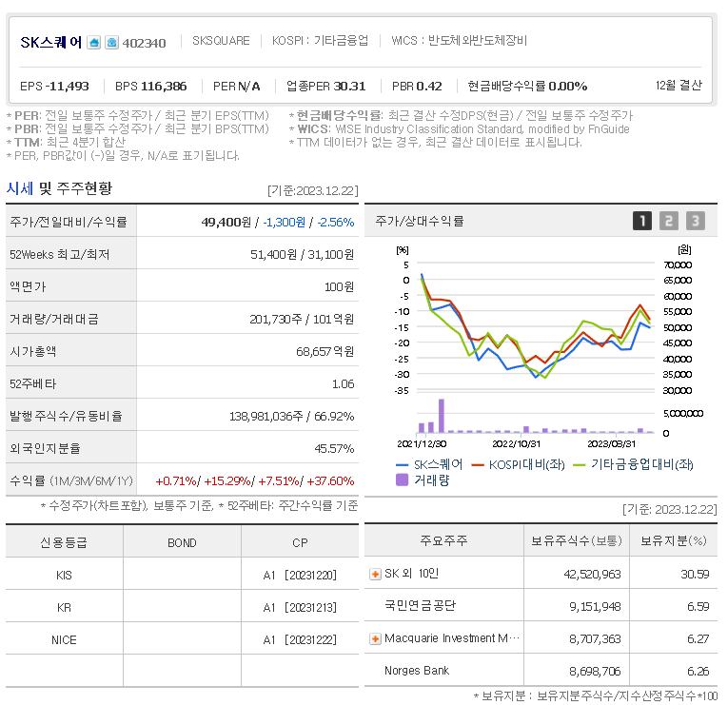Click BOND column header
728x705 pixels.
182,543
